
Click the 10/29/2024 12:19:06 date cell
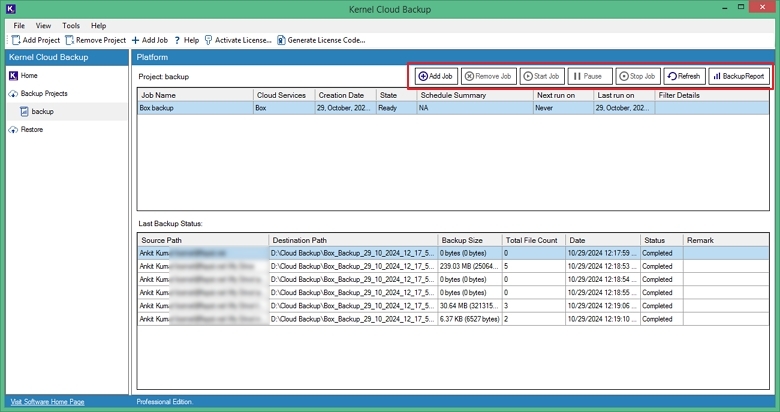click(603, 306)
